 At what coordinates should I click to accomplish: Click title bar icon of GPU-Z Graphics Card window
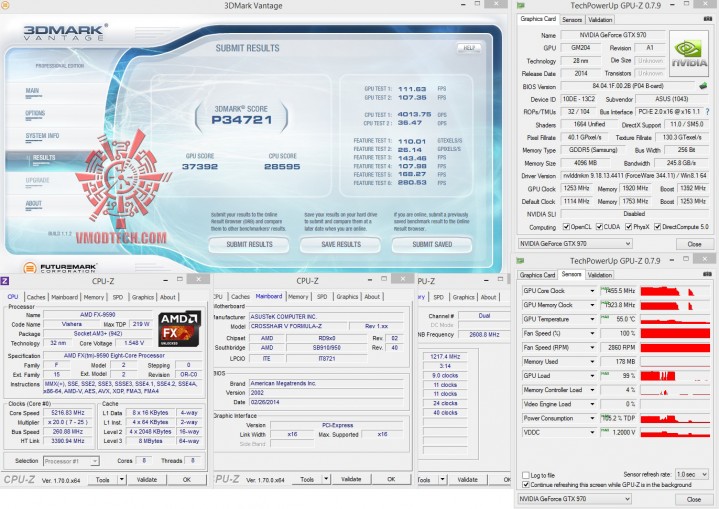[520, 6]
